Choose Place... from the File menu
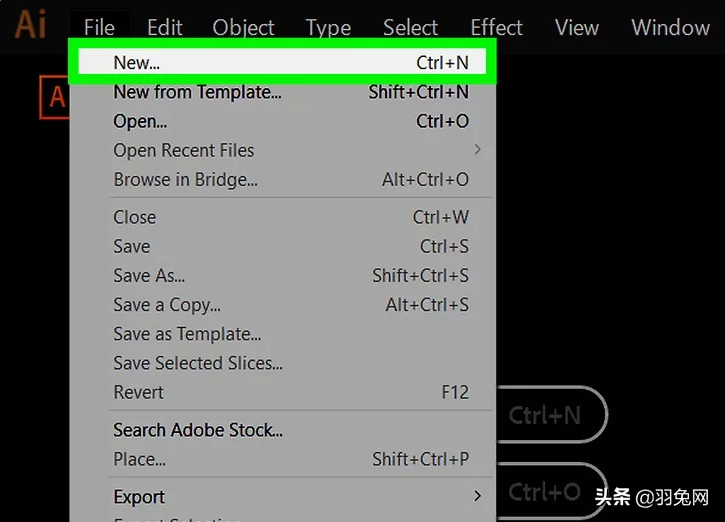The width and height of the screenshot is (725, 522). (x=282, y=459)
